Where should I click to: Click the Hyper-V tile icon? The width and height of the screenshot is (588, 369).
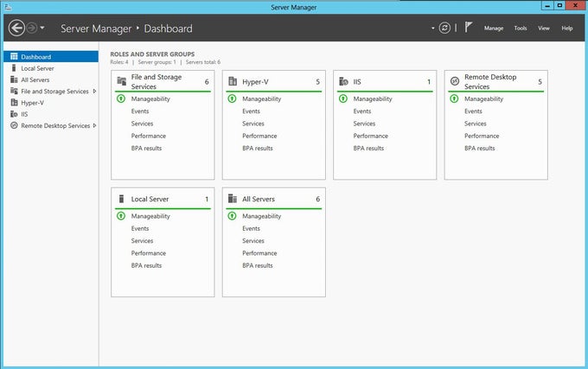pos(233,81)
